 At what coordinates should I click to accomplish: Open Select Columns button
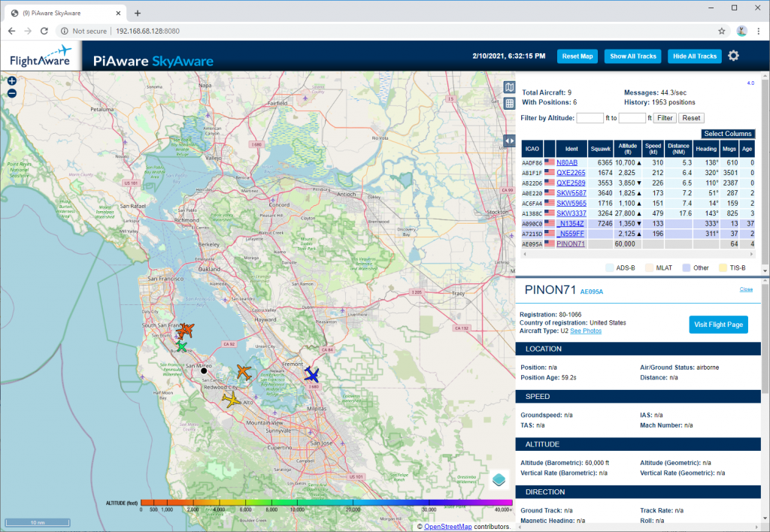[728, 134]
